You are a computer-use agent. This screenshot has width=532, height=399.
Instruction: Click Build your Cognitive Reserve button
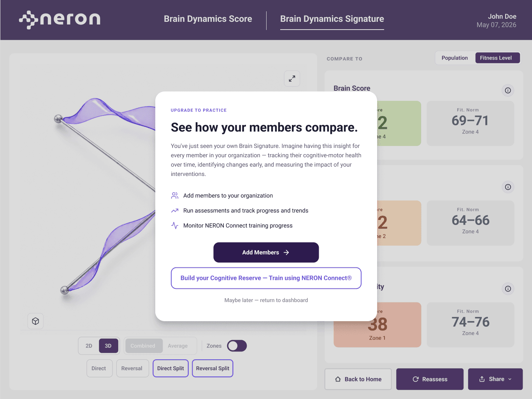click(x=266, y=278)
